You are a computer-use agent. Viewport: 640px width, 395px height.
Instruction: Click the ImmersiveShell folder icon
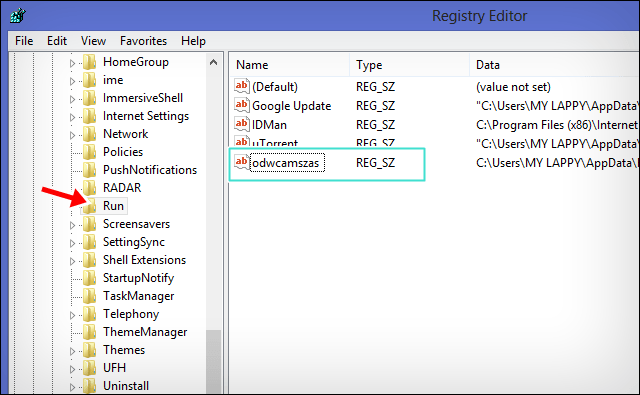tap(89, 98)
